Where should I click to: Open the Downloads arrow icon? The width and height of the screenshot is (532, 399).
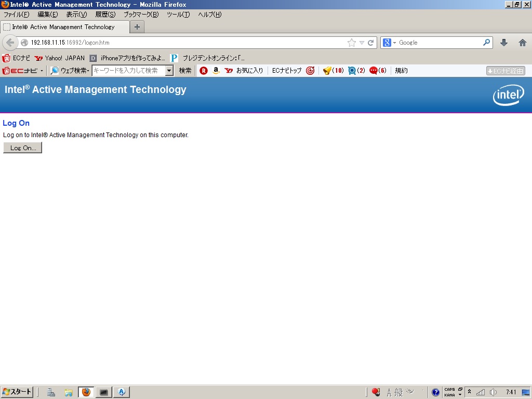point(504,43)
